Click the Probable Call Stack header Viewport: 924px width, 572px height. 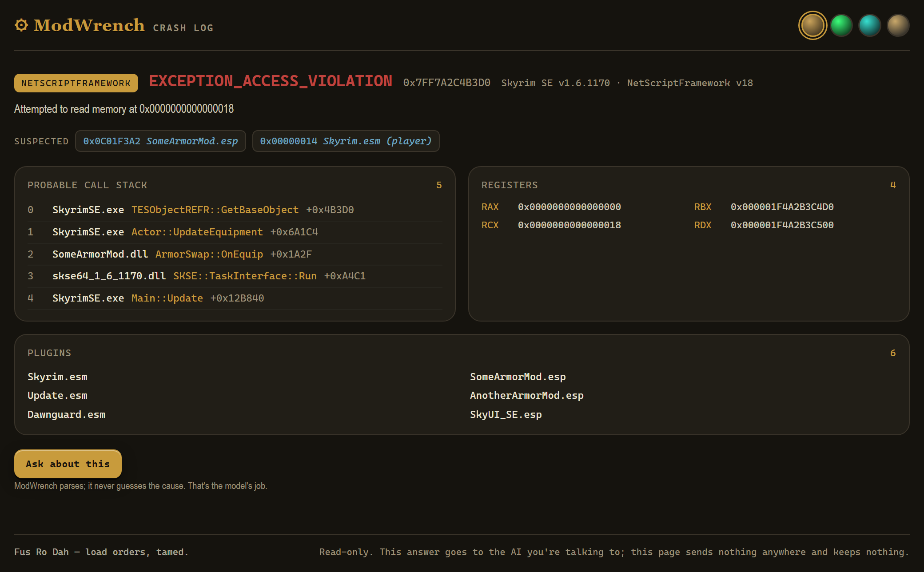click(87, 185)
